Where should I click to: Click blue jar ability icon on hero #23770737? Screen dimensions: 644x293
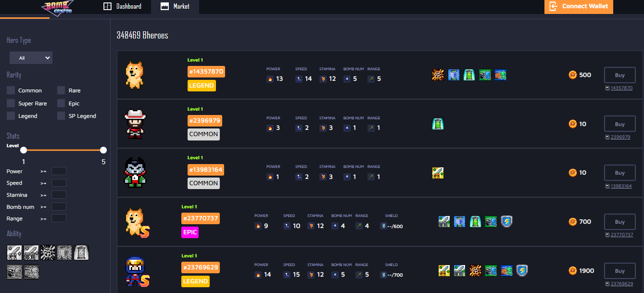click(460, 222)
